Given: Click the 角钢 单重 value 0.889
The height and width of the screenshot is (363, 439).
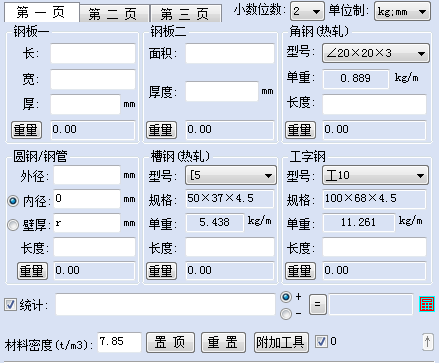Looking at the screenshot, I should point(356,79).
